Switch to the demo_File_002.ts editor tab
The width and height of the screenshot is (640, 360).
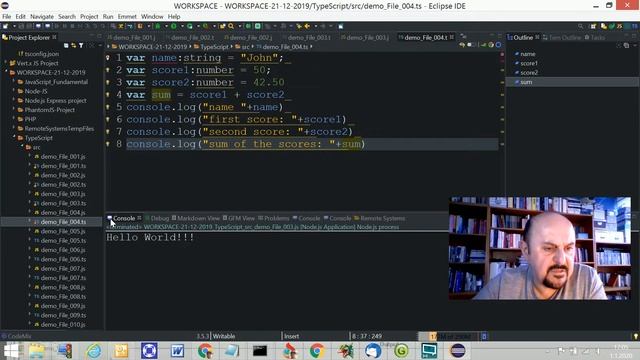point(192,37)
